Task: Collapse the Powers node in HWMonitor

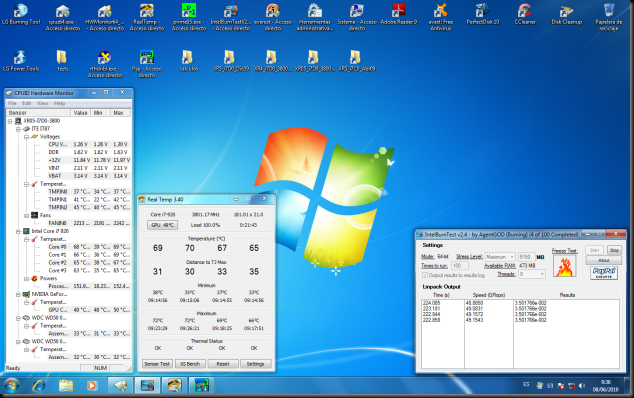Action: coord(26,279)
